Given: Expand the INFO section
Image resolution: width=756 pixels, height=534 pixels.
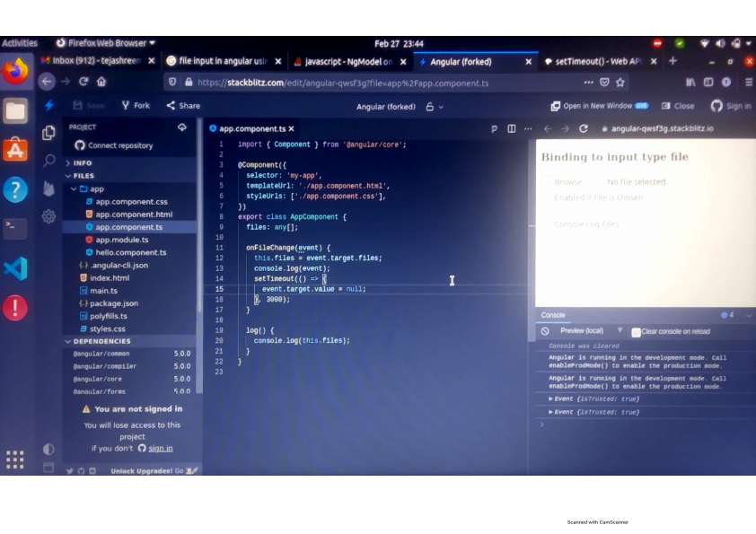Looking at the screenshot, I should pyautogui.click(x=83, y=163).
